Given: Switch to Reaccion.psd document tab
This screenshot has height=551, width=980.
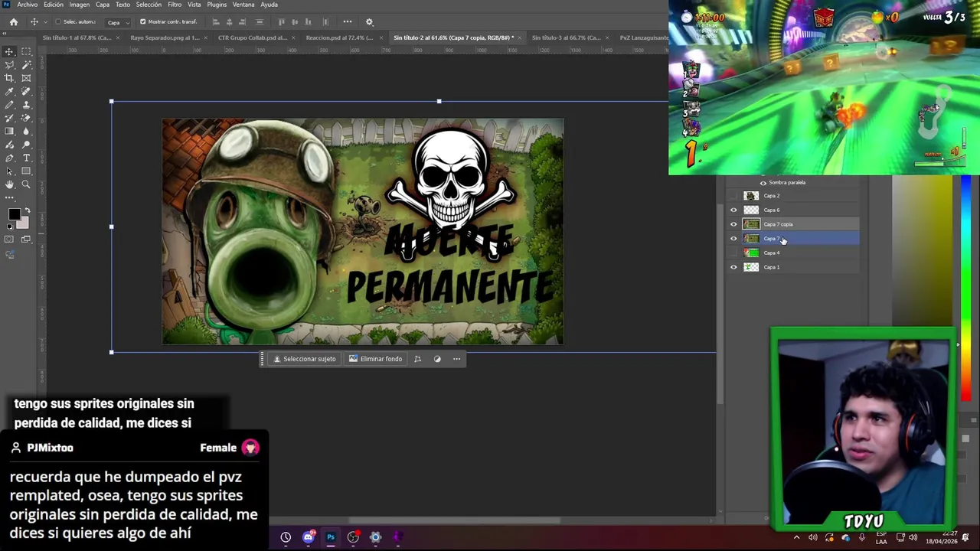Looking at the screenshot, I should click(x=339, y=37).
